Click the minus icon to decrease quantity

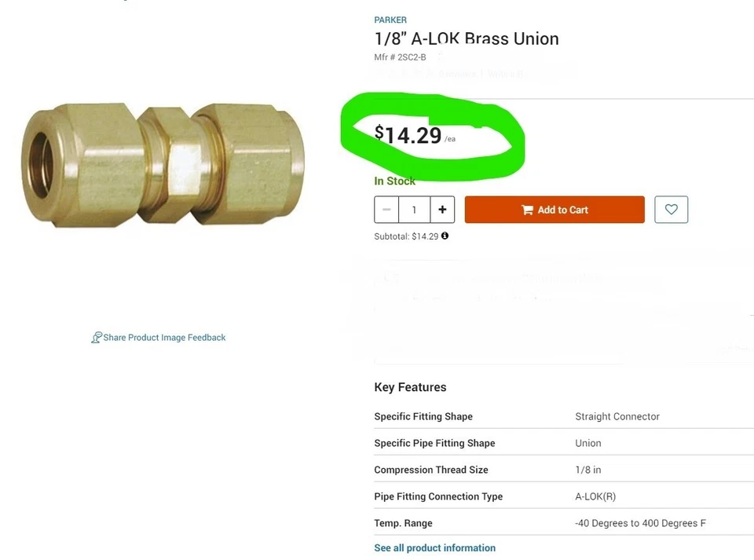click(x=386, y=210)
